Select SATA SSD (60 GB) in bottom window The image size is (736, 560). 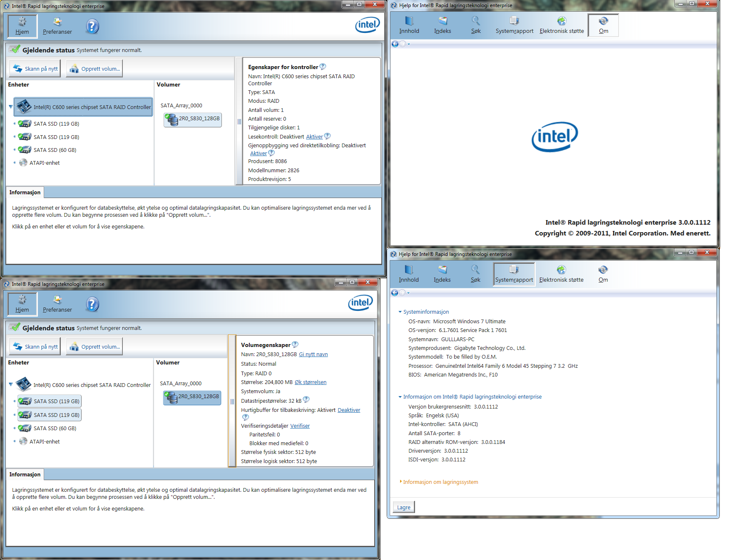point(47,428)
